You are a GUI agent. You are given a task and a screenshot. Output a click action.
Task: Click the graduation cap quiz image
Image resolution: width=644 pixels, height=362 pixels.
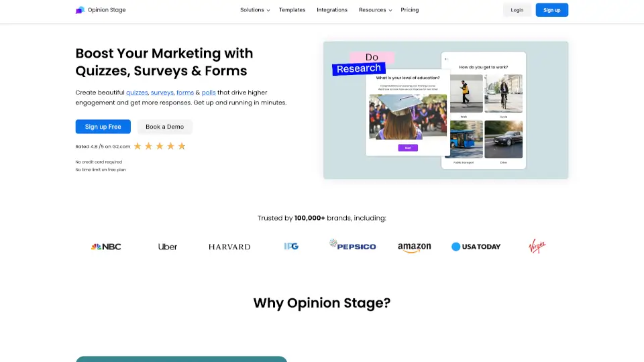(x=408, y=117)
